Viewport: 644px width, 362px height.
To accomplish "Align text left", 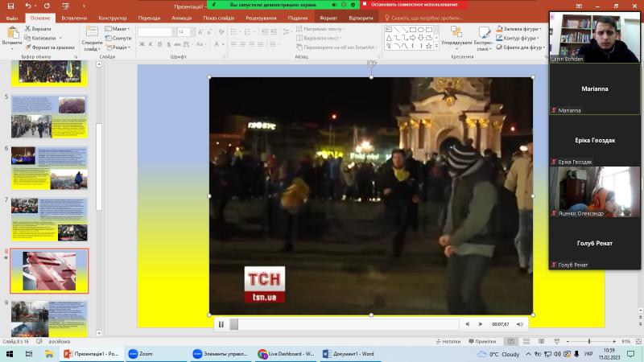I will click(233, 44).
